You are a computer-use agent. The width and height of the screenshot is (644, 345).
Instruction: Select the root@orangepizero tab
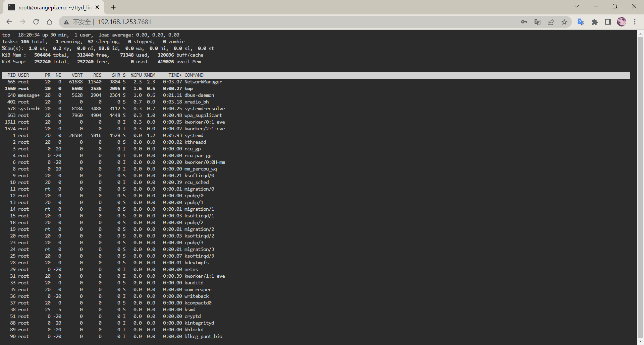[54, 7]
